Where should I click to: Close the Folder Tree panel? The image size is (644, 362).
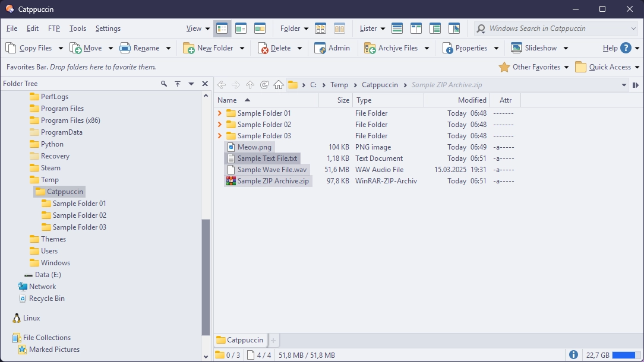tap(205, 84)
